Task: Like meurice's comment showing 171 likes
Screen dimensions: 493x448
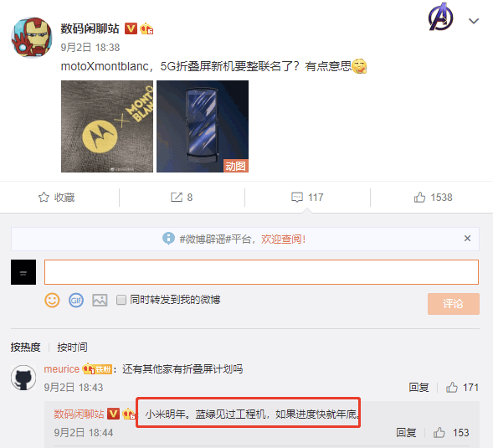Action: [x=452, y=387]
